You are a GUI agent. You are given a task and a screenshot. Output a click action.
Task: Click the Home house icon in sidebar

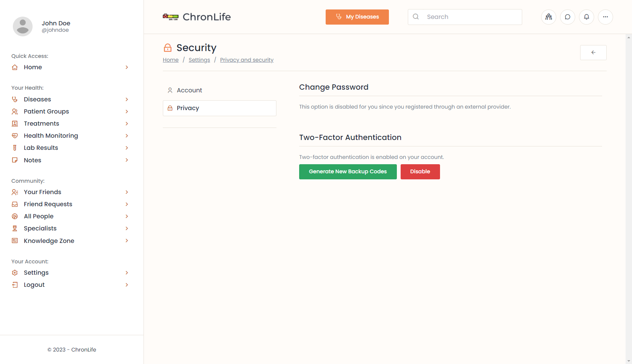tap(15, 67)
